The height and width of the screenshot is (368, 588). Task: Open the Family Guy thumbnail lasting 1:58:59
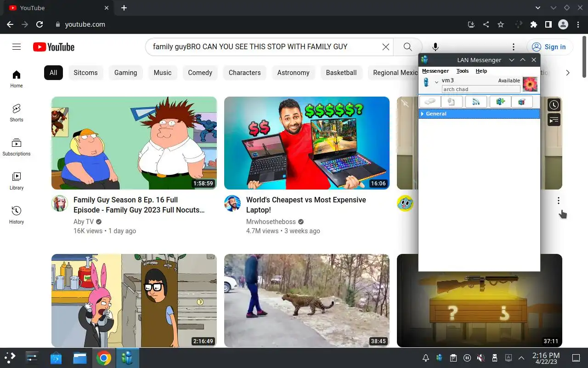tap(134, 143)
